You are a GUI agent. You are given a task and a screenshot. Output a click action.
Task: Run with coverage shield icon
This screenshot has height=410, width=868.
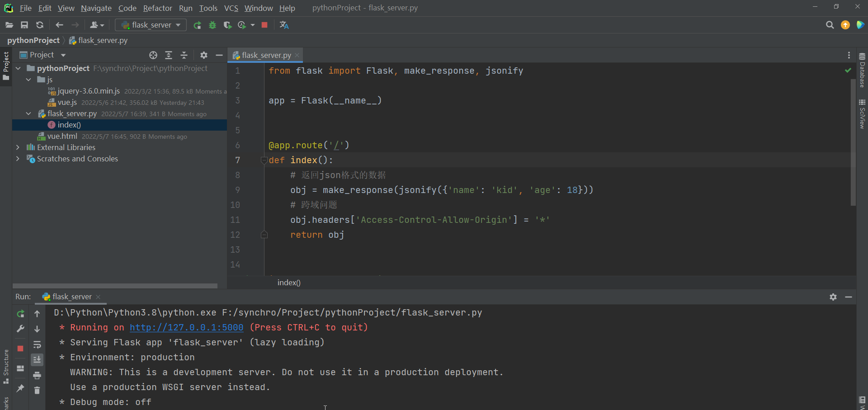click(x=227, y=25)
